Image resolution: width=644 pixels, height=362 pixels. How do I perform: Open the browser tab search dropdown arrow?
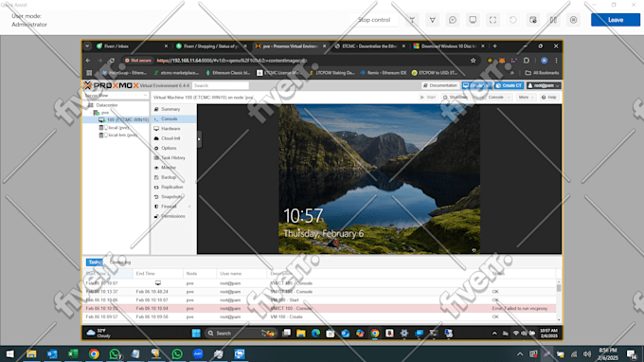[x=87, y=46]
